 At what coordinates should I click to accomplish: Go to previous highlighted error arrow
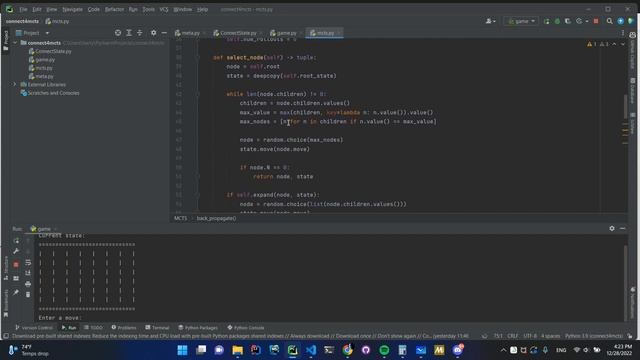(x=614, y=44)
